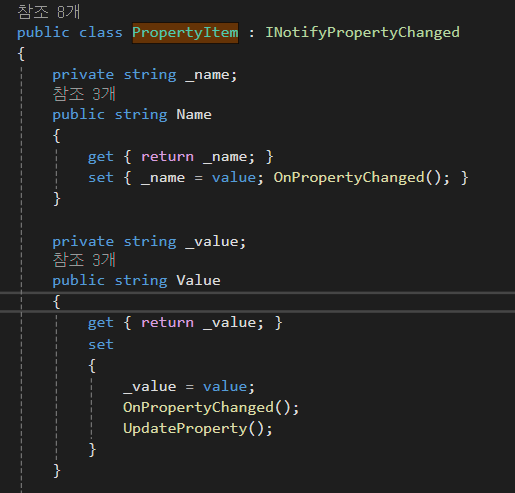Click the '참조 3개' CodeLens above Value property
Image resolution: width=515 pixels, height=493 pixels.
[84, 260]
